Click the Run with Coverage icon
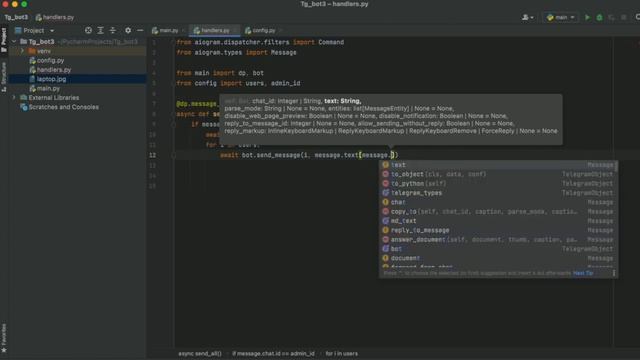This screenshot has height=360, width=640. click(x=611, y=18)
